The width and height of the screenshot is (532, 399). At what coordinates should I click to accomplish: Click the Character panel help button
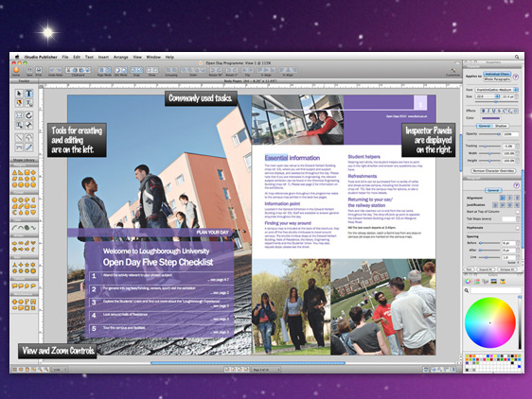pos(516,77)
